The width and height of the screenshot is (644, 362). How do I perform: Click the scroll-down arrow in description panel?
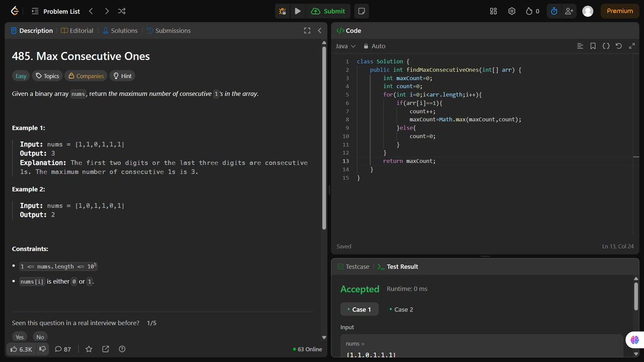[x=324, y=337]
